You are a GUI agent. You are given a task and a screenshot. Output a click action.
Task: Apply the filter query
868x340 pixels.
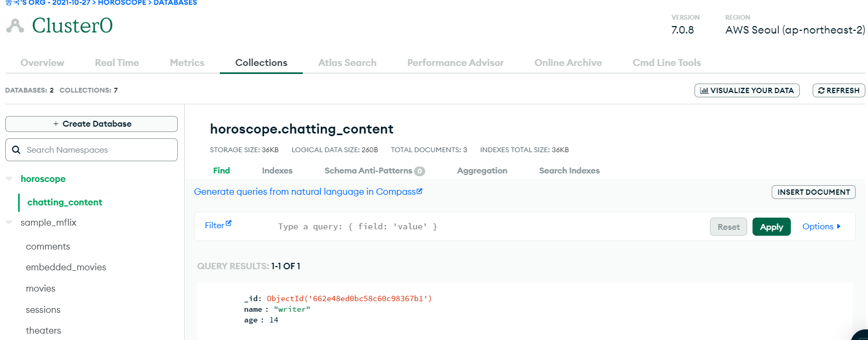771,227
